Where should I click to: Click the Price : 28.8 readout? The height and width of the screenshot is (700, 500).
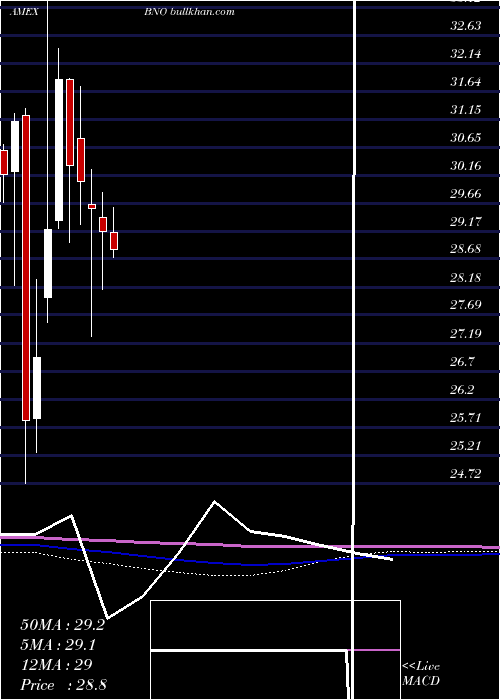63,684
